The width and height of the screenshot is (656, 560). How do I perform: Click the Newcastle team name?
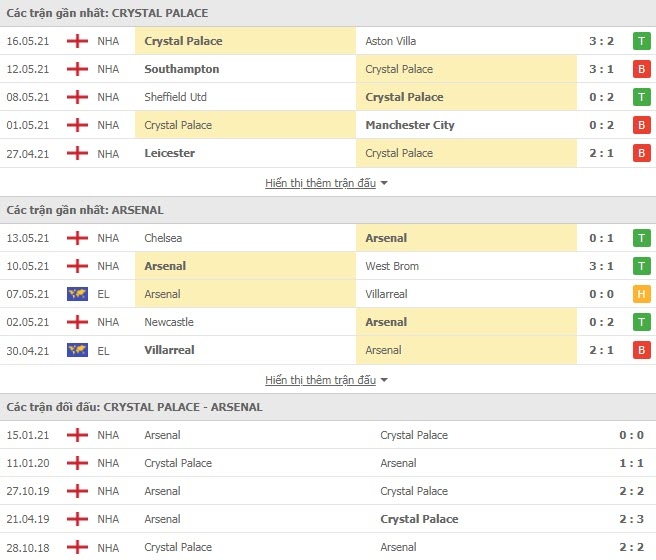(x=169, y=322)
